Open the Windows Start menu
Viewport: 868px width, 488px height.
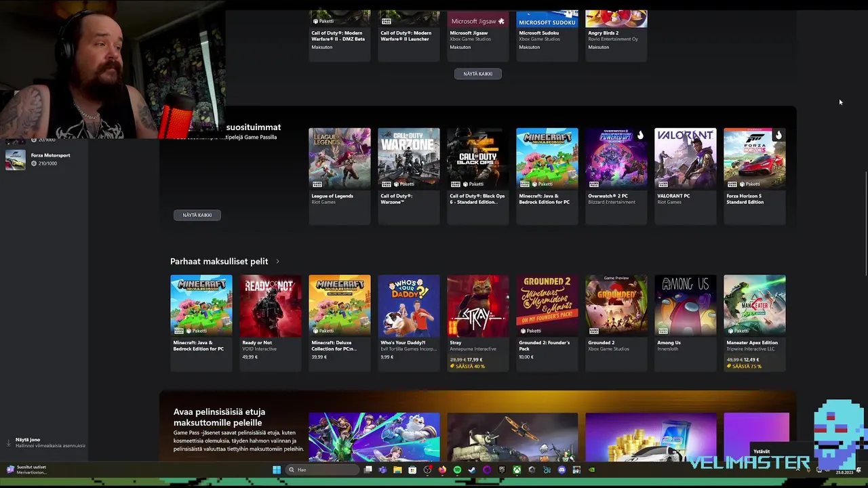277,470
